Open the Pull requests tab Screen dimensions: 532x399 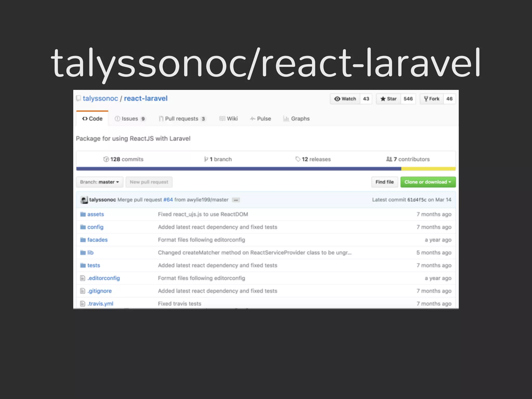point(182,119)
